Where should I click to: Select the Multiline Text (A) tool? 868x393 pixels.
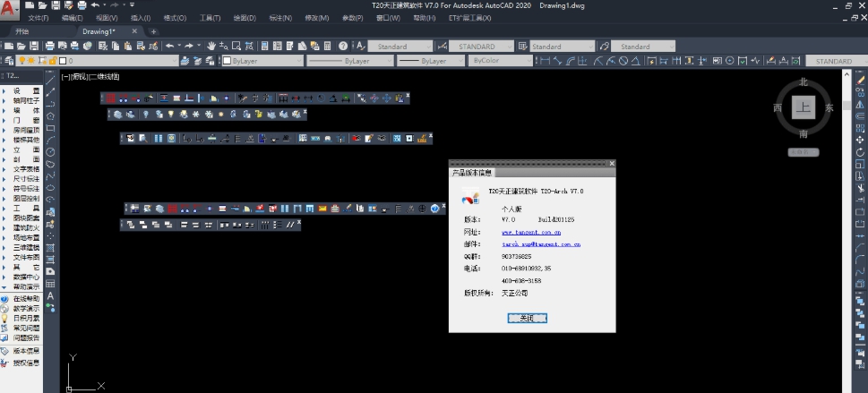click(50, 295)
